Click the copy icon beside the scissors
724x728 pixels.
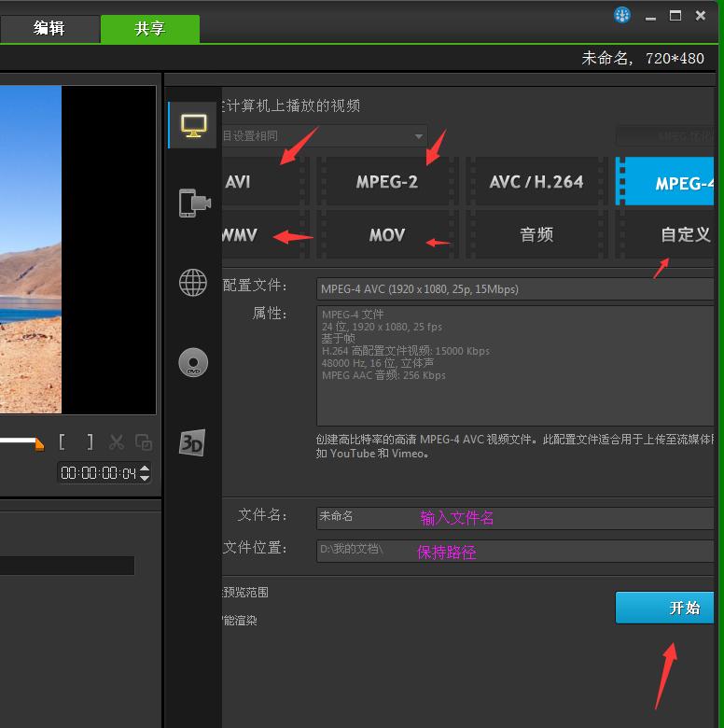143,442
